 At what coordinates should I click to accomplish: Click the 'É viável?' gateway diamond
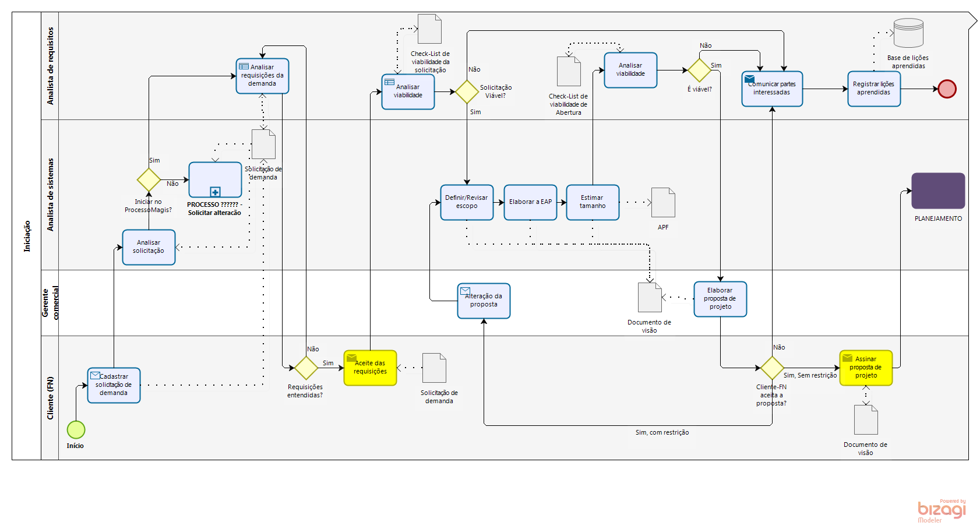tap(699, 70)
